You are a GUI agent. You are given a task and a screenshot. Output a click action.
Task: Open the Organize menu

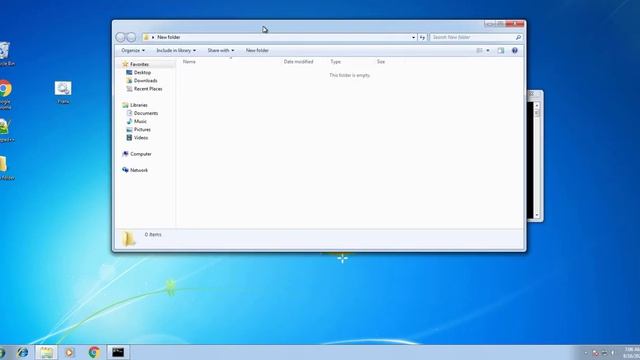click(x=133, y=51)
